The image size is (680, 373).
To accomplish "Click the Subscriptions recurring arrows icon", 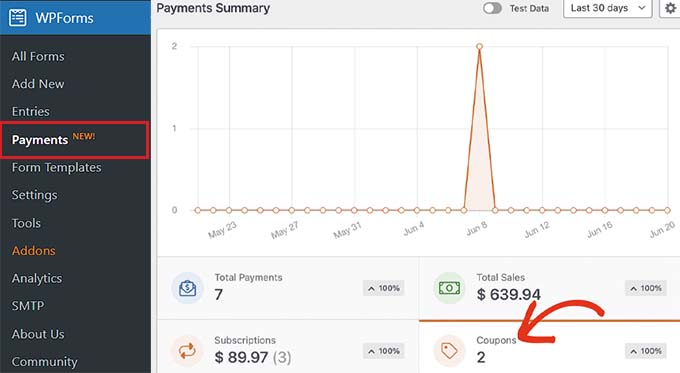I will click(187, 350).
